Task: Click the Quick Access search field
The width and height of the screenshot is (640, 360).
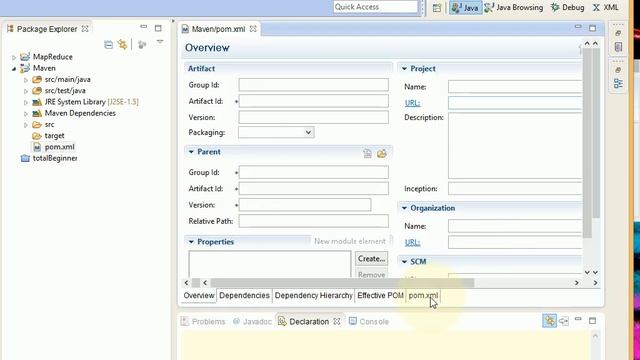Action: click(376, 7)
